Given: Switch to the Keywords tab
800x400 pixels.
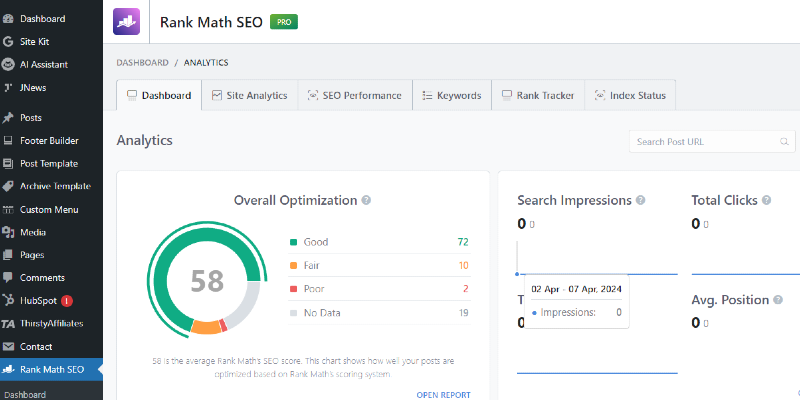Looking at the screenshot, I should click(452, 95).
